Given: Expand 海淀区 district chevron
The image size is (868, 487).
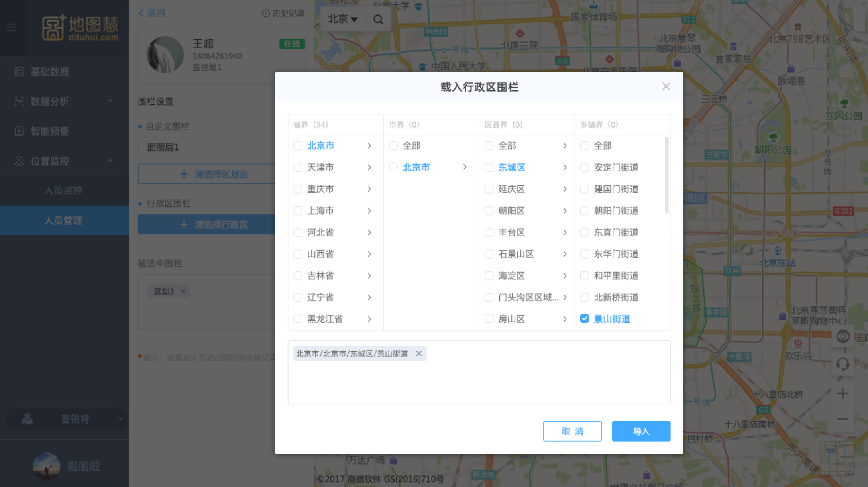Looking at the screenshot, I should pos(565,276).
